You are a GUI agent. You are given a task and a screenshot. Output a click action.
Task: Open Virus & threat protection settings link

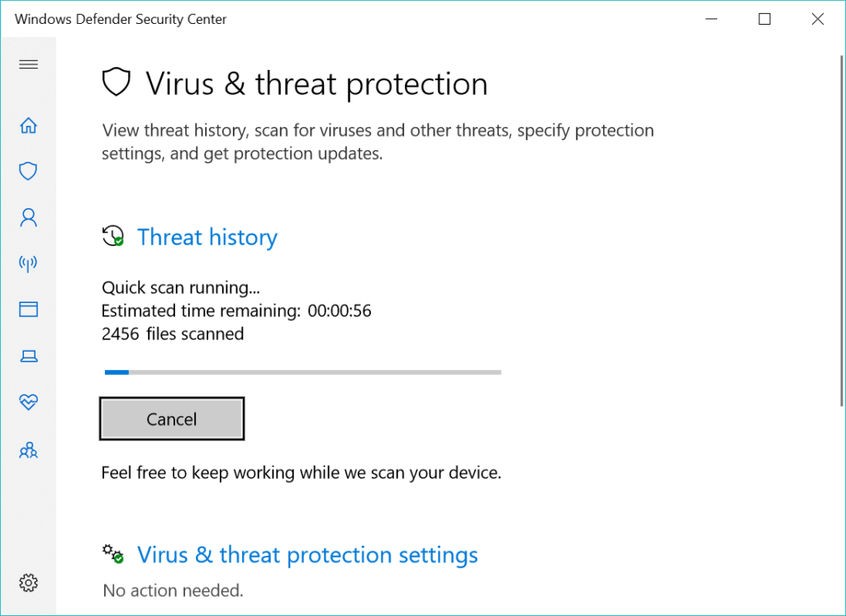coord(307,555)
